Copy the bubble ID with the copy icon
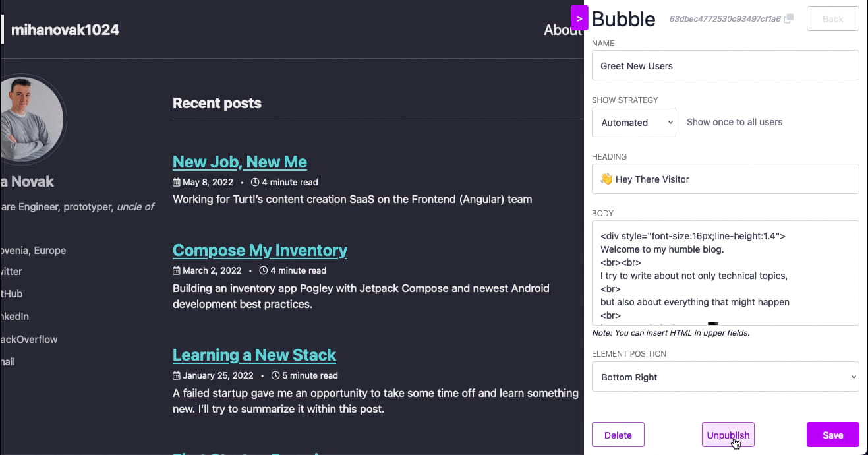This screenshot has height=455, width=868. click(789, 19)
